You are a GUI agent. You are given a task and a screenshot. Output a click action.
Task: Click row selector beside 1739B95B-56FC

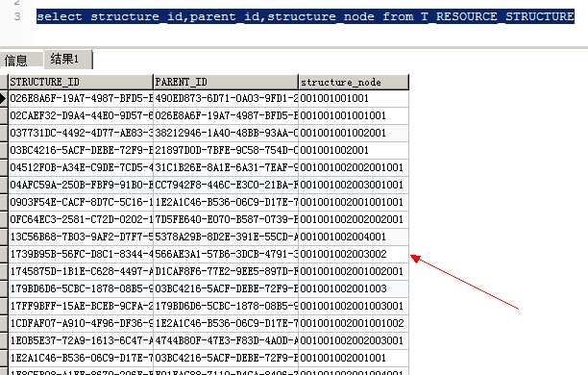click(4, 254)
